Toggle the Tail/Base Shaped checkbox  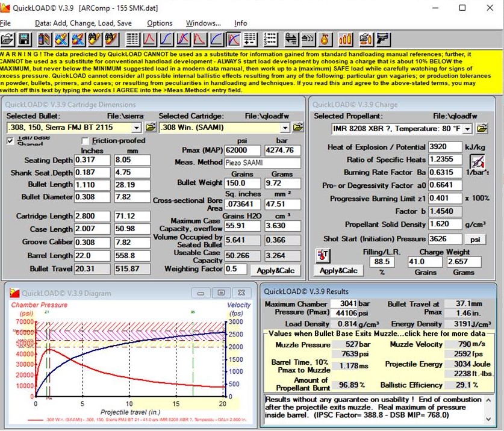coord(10,141)
